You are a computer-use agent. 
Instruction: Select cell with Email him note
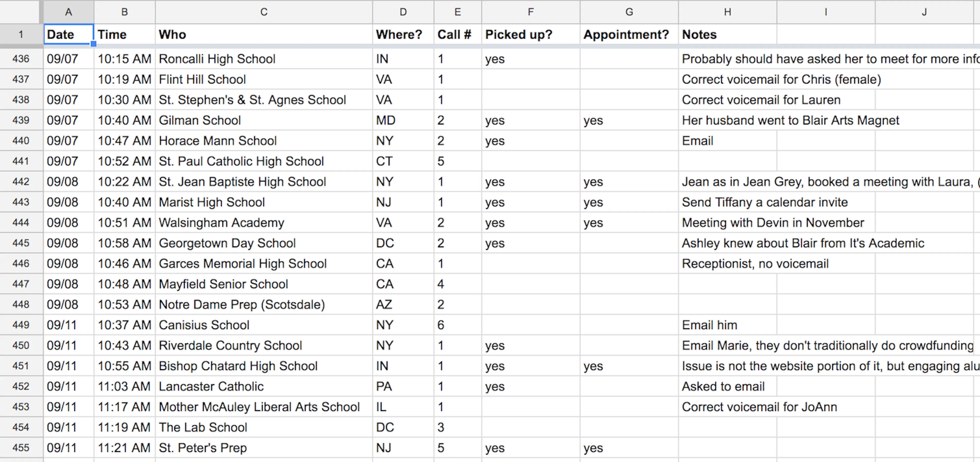[x=727, y=325]
